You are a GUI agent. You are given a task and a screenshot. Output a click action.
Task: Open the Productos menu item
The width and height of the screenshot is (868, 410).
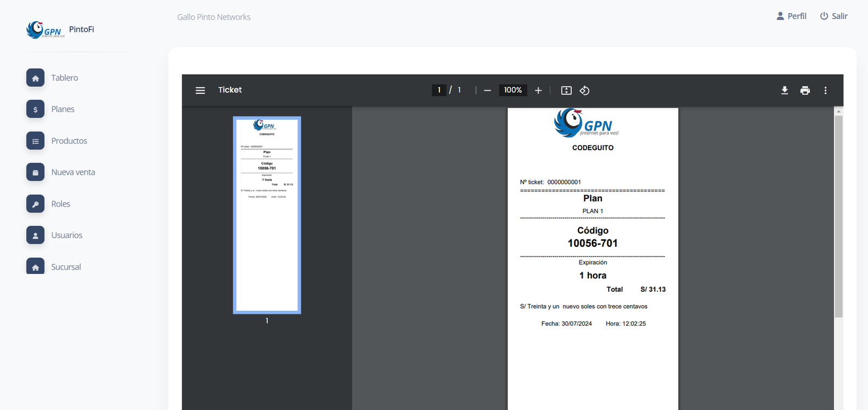69,141
